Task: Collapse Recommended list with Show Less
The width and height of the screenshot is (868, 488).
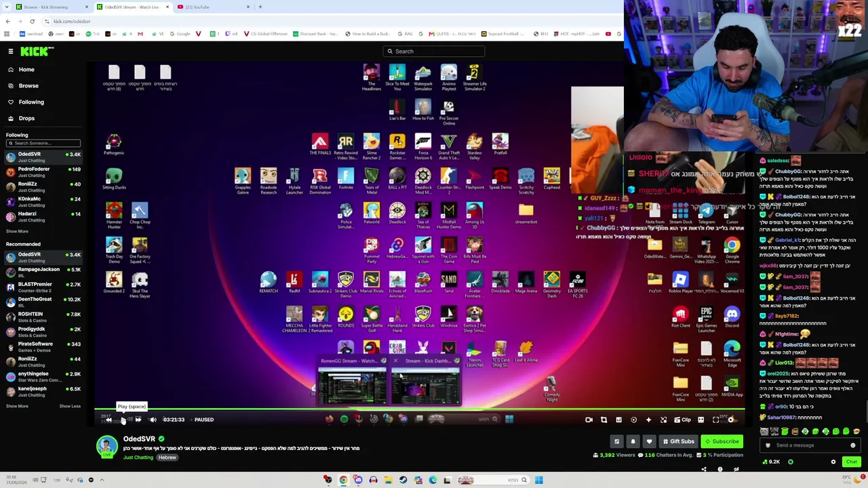Action: pyautogui.click(x=70, y=407)
